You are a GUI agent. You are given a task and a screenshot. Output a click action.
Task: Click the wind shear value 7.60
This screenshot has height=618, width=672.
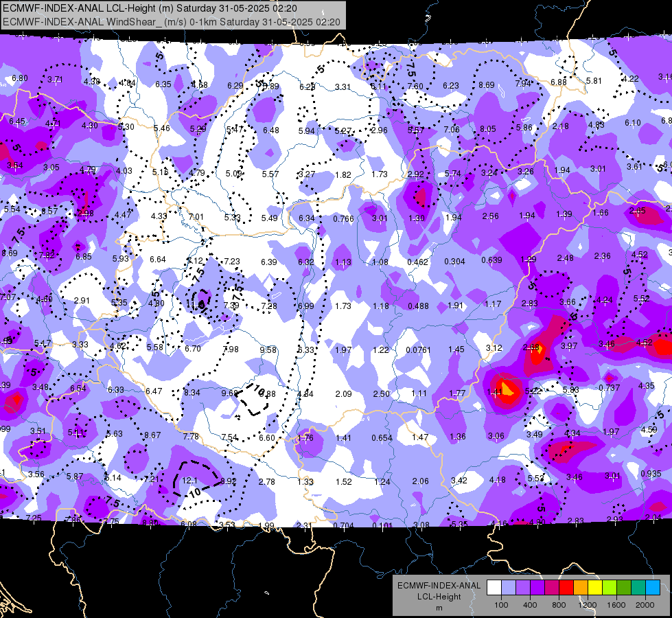[415, 87]
